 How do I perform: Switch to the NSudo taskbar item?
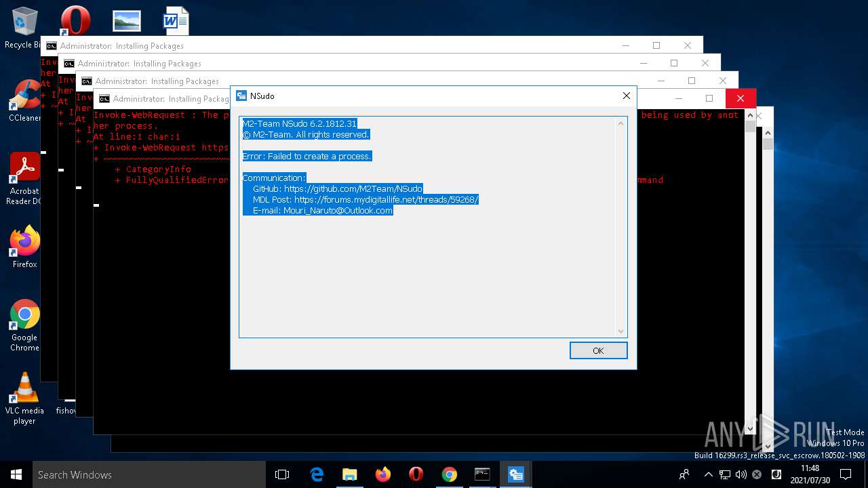(515, 474)
